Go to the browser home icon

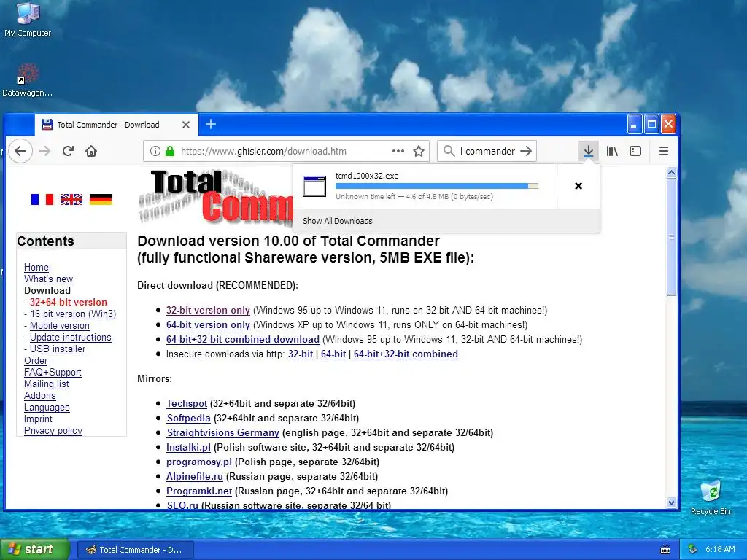[91, 152]
